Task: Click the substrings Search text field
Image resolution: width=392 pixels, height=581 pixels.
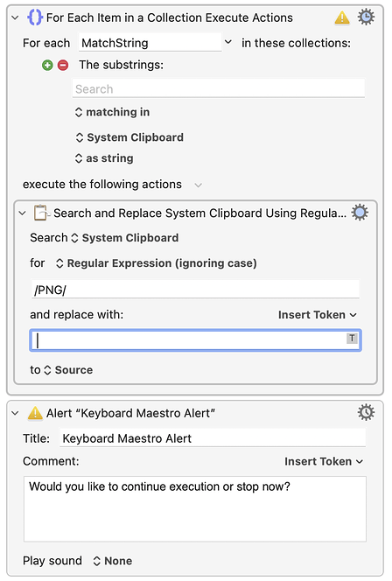Action: tap(219, 89)
